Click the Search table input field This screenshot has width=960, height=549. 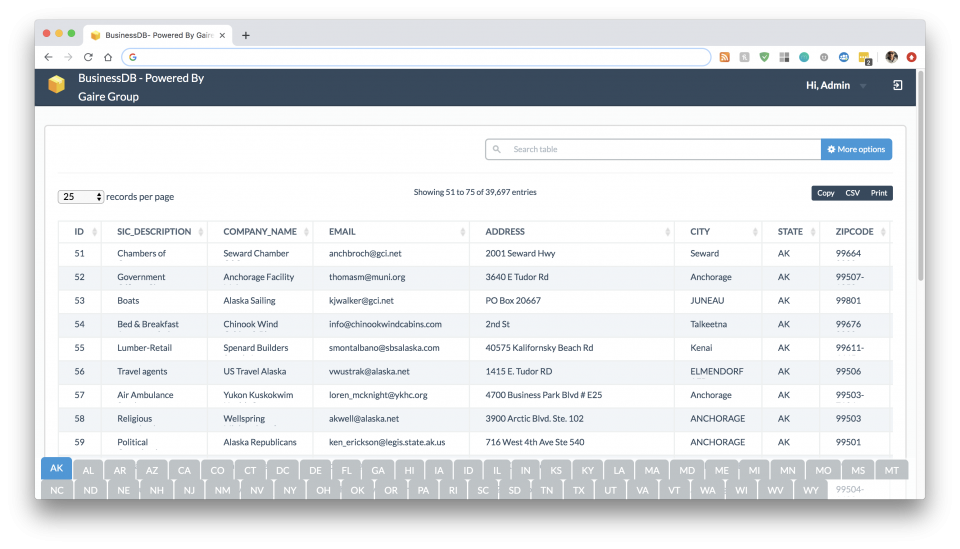660,149
